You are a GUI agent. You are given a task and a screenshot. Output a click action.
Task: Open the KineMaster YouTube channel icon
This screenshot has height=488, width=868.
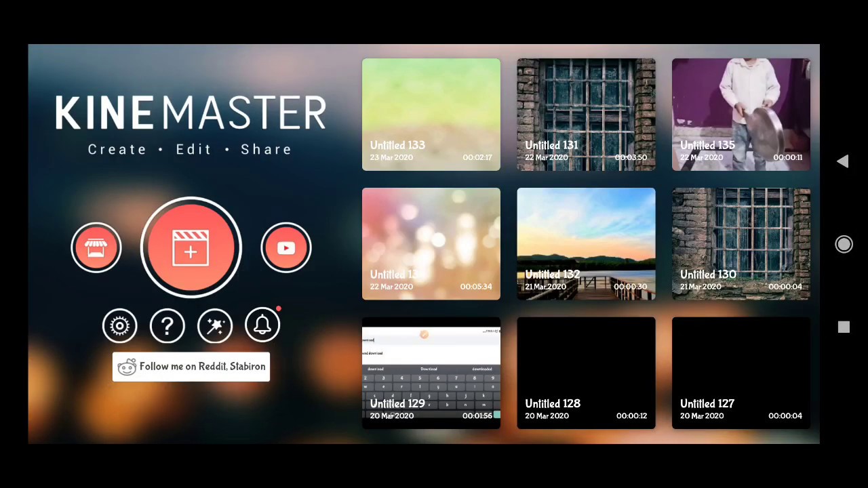(x=286, y=248)
